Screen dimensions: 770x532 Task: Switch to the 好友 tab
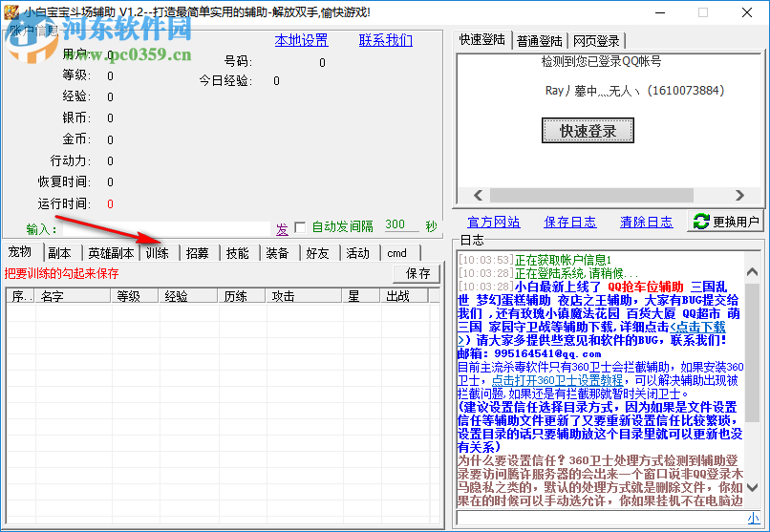click(317, 253)
